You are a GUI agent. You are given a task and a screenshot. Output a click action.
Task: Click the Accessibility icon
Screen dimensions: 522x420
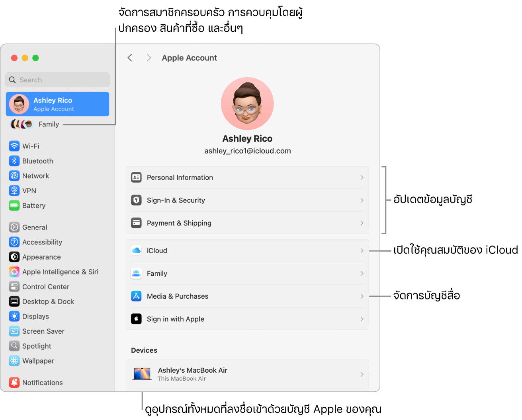[14, 242]
